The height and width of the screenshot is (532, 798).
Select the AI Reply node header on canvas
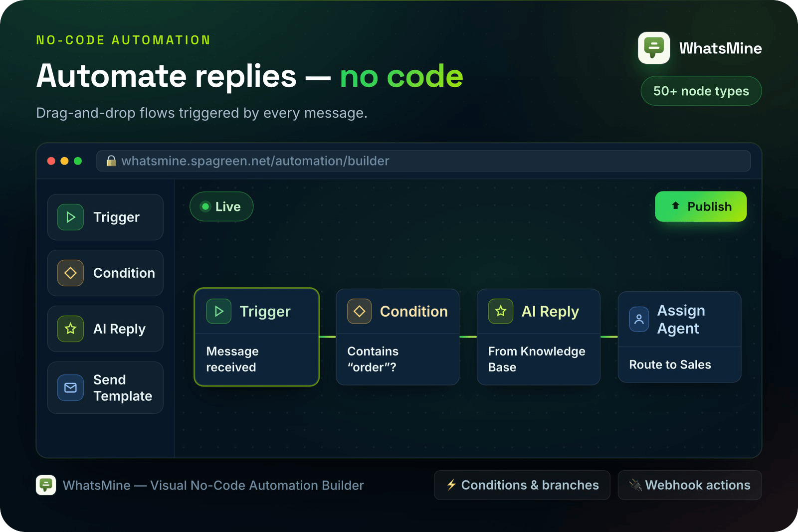coord(539,312)
